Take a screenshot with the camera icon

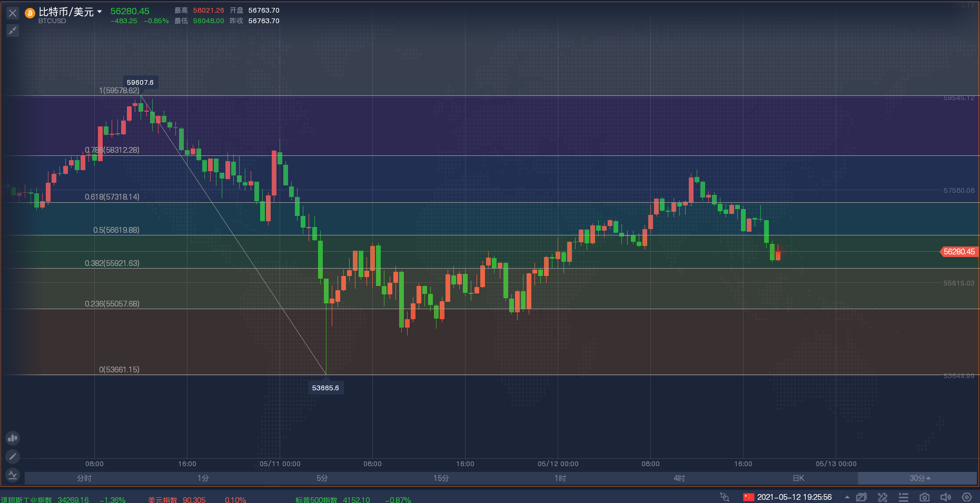925,497
